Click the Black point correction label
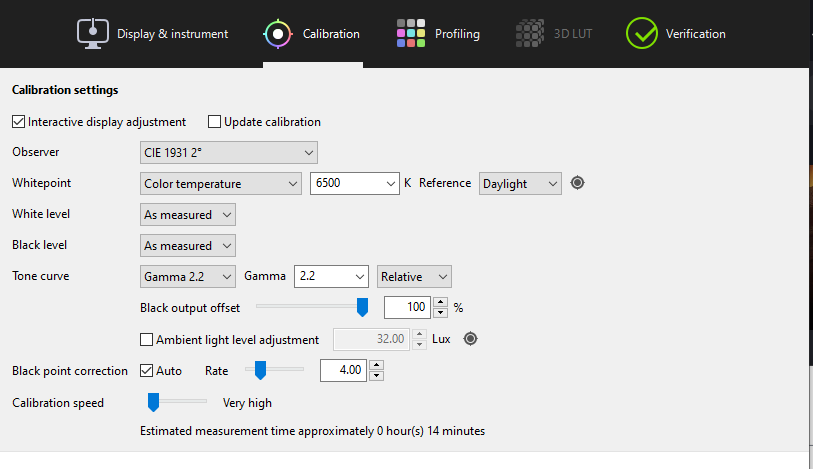 point(70,371)
